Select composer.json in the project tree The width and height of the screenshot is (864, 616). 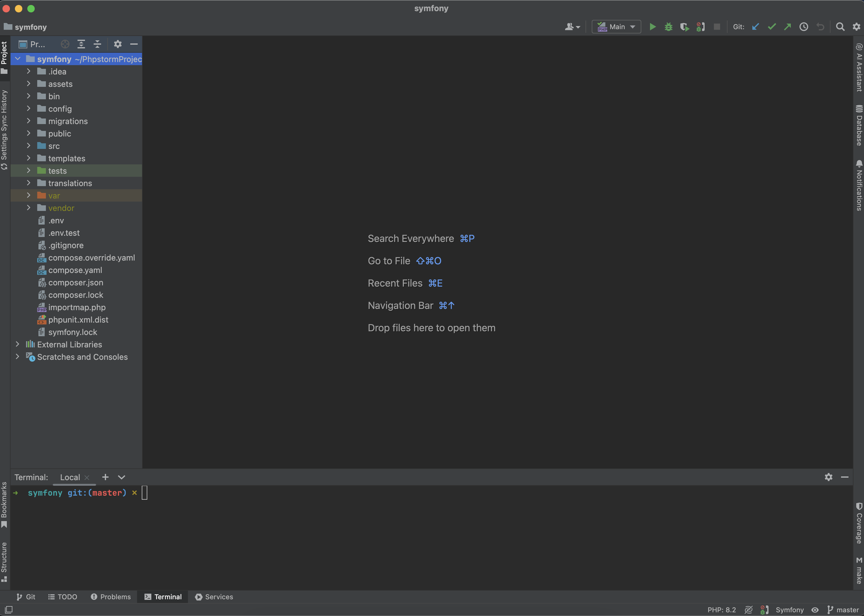pyautogui.click(x=75, y=283)
